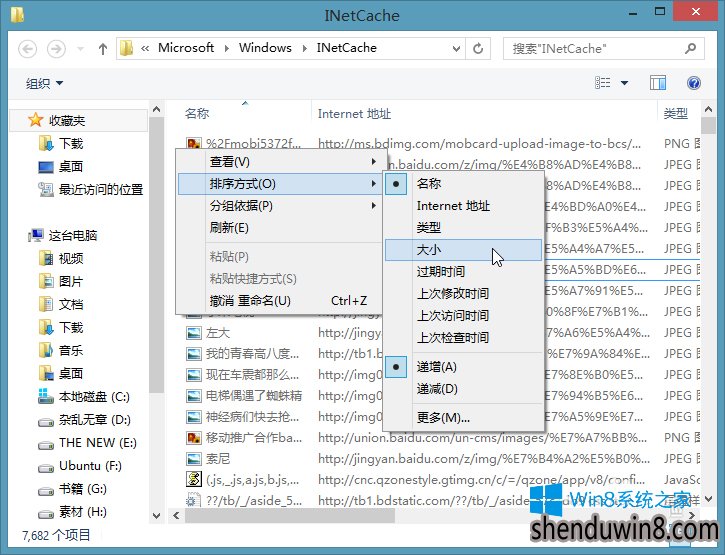
Task: Sort by 上次访问时间 option
Action: tap(463, 315)
